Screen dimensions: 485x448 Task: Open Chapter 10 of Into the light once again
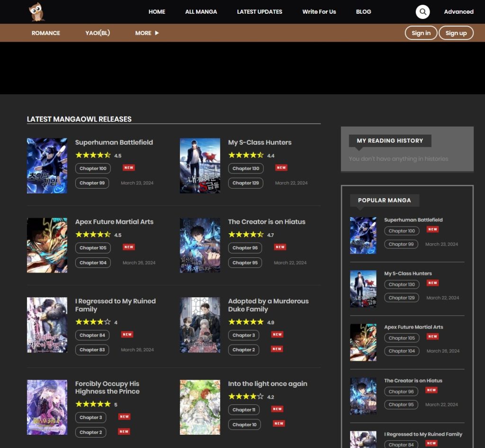coord(244,424)
